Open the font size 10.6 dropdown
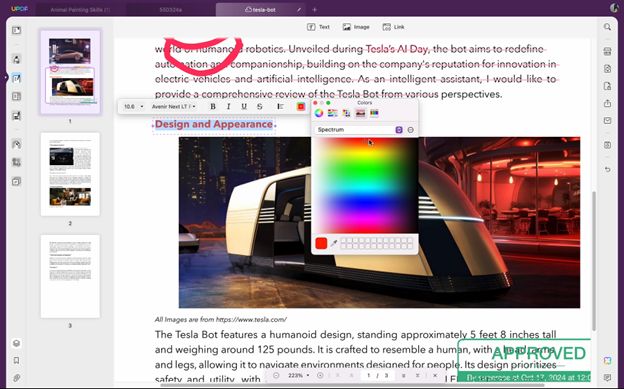This screenshot has width=624, height=389. pos(133,107)
